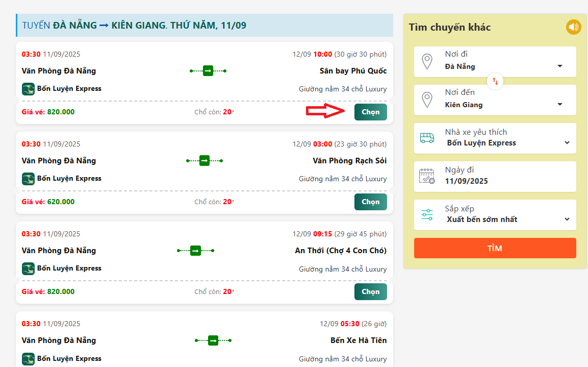Screen dimensions: 588x367
Task: Click the speaker sound icon
Action: point(573,27)
